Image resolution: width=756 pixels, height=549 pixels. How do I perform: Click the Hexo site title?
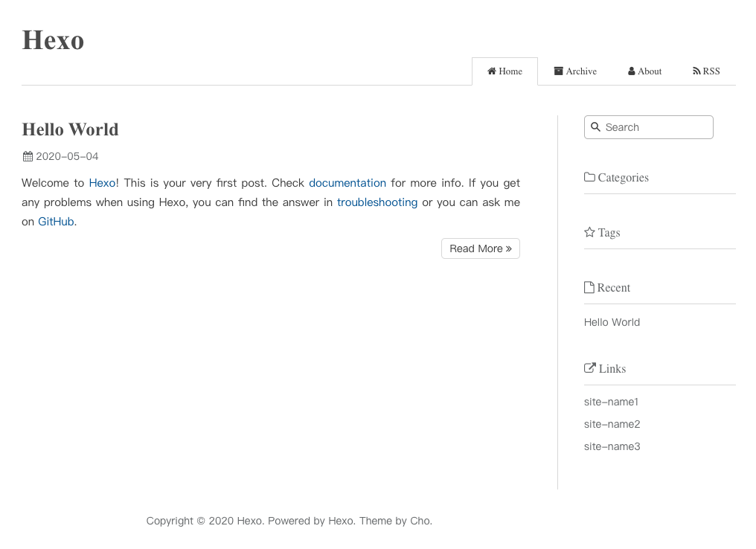(53, 40)
